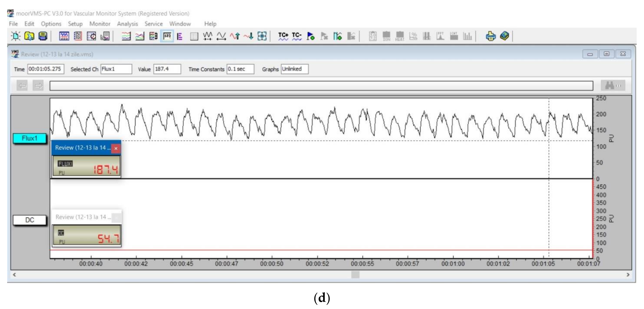Click the horizontal scrollbar thumb
Viewport: 644px width, 309px height.
coord(355,275)
